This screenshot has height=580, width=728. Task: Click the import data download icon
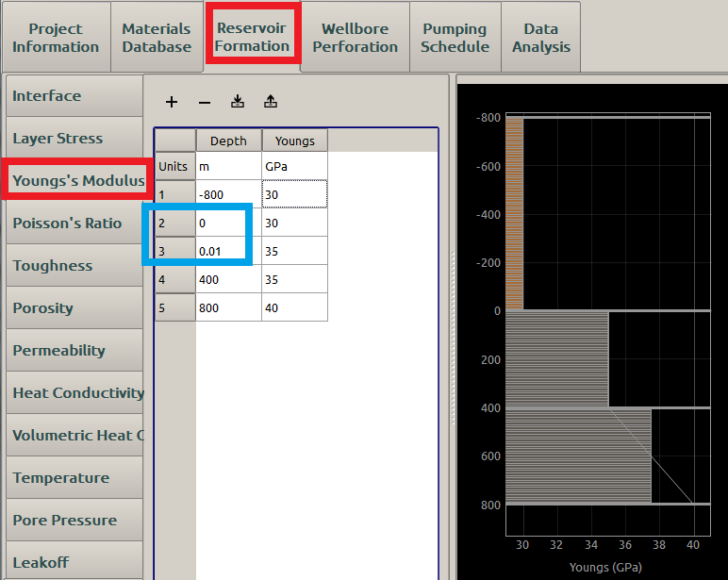238,101
